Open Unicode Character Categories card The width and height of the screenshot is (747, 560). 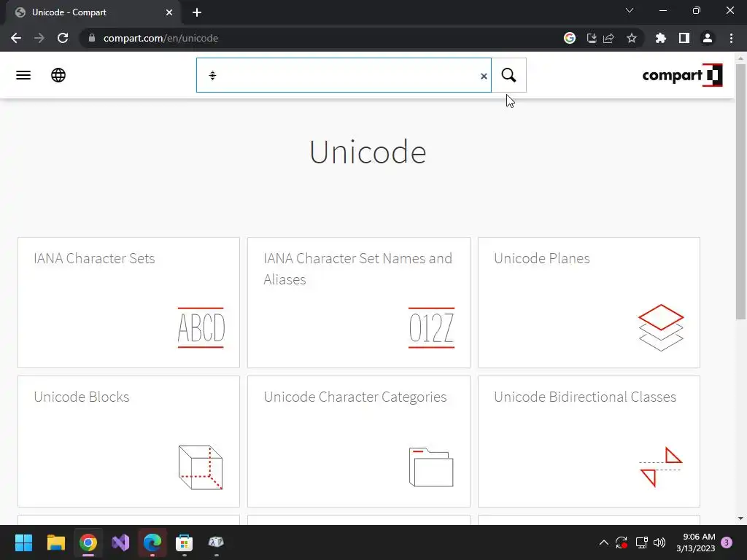(x=359, y=441)
